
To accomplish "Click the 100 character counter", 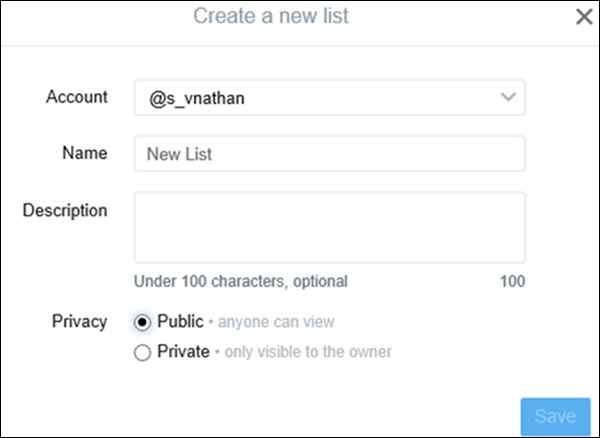I will 512,282.
